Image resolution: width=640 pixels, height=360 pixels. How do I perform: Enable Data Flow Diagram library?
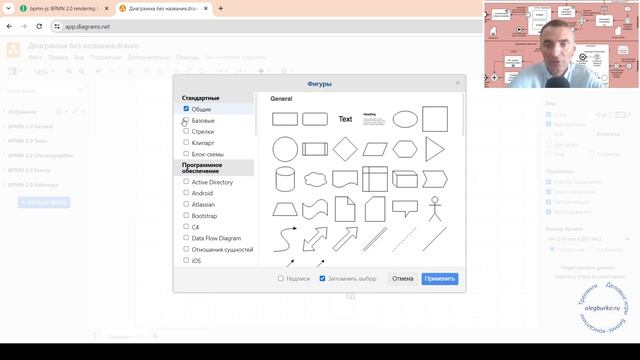(186, 238)
